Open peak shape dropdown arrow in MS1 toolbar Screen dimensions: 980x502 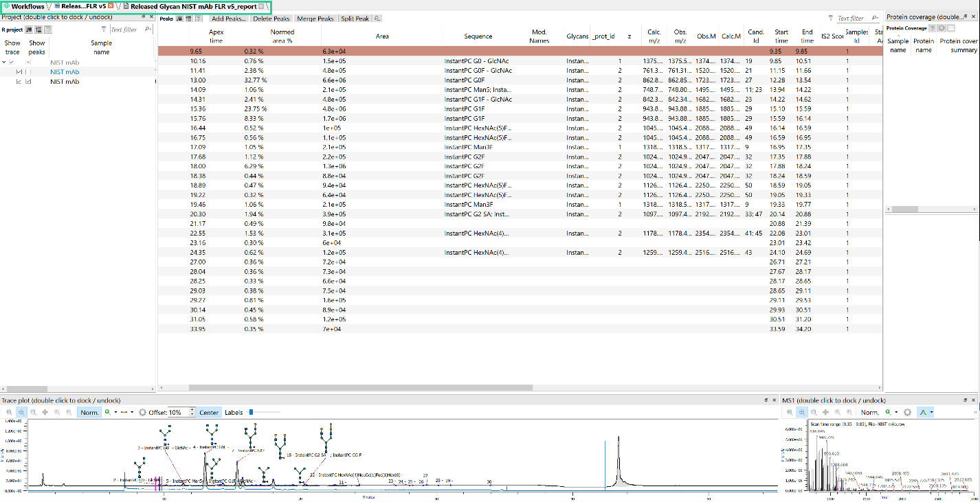[x=931, y=412]
